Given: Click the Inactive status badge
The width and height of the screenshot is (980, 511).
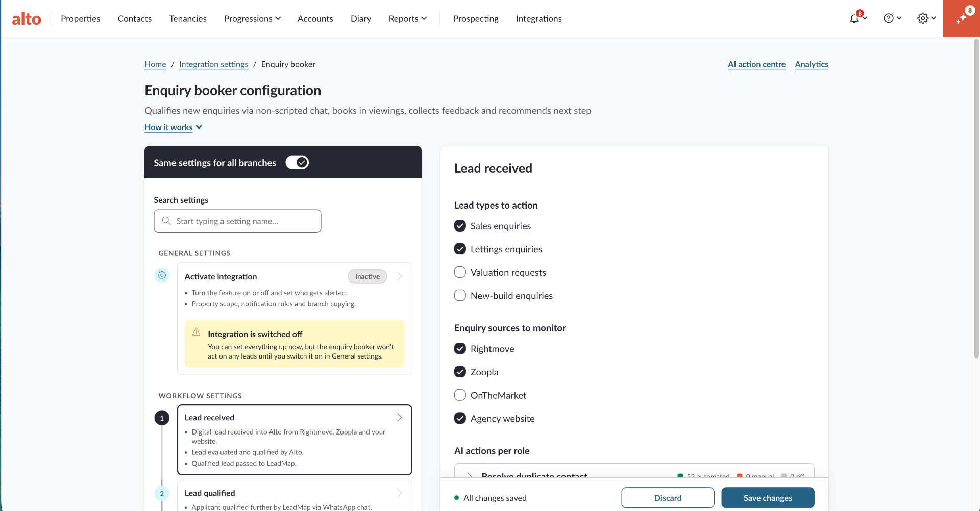Looking at the screenshot, I should pos(367,276).
